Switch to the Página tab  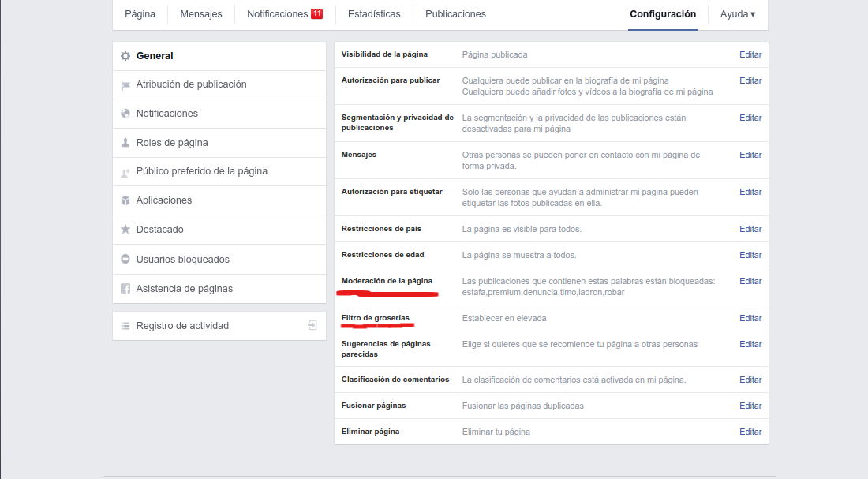(x=140, y=14)
